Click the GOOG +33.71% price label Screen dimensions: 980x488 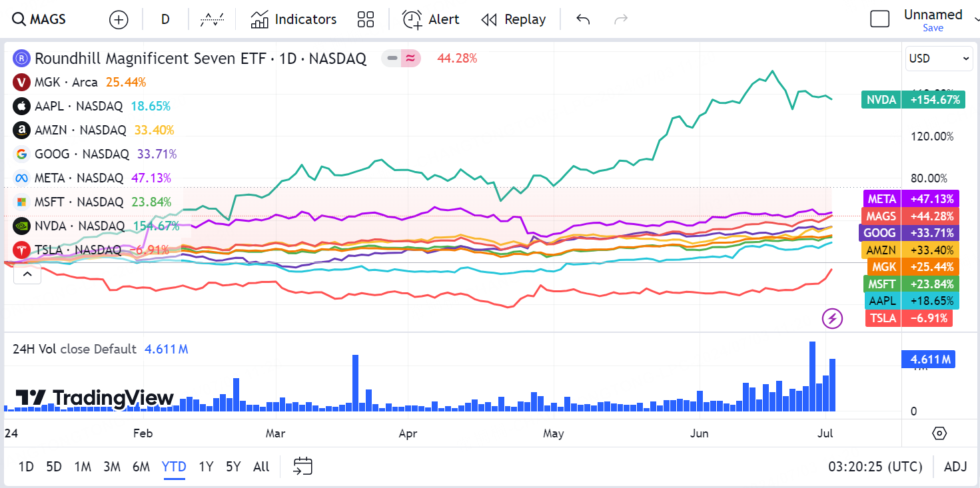click(909, 233)
